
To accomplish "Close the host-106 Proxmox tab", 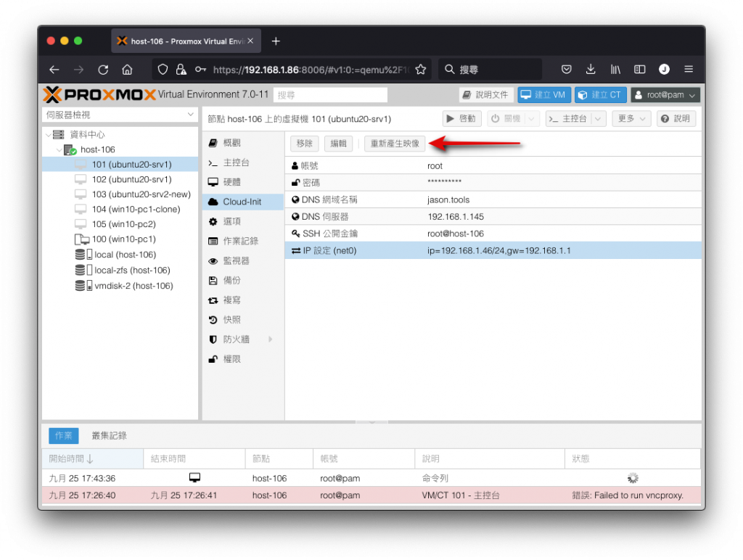I will [250, 41].
